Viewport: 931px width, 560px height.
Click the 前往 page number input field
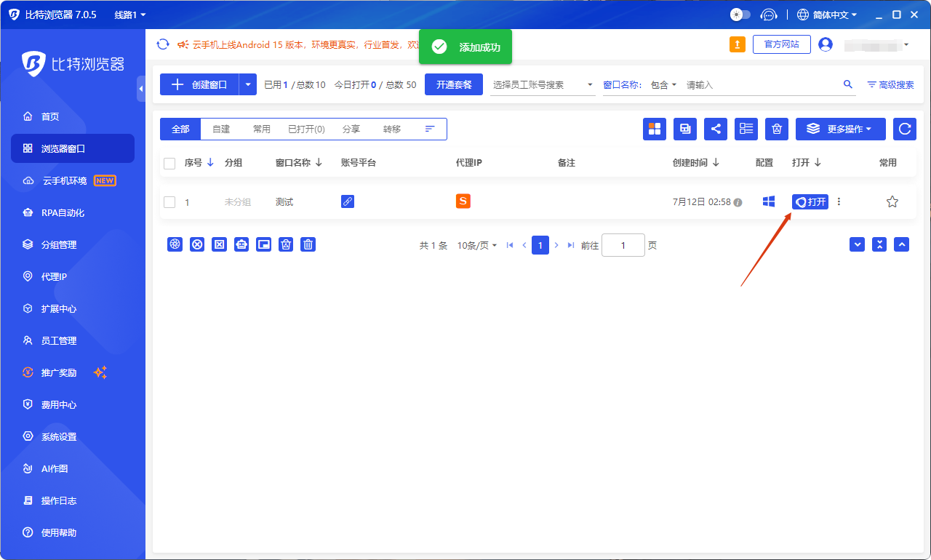(x=623, y=245)
